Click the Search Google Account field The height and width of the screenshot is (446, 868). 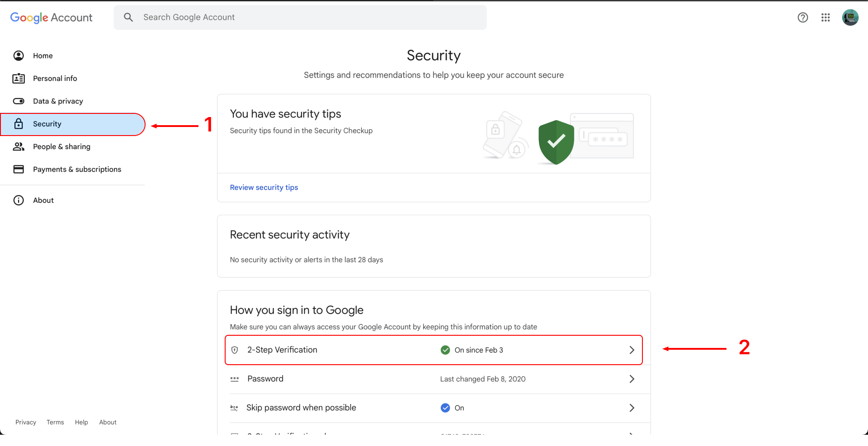click(307, 17)
